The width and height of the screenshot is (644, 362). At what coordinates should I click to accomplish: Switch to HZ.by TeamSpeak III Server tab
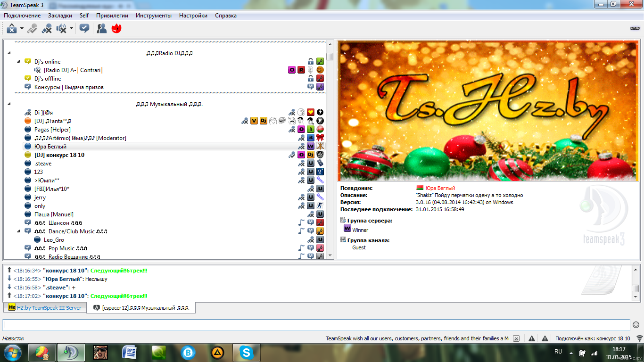pyautogui.click(x=45, y=307)
